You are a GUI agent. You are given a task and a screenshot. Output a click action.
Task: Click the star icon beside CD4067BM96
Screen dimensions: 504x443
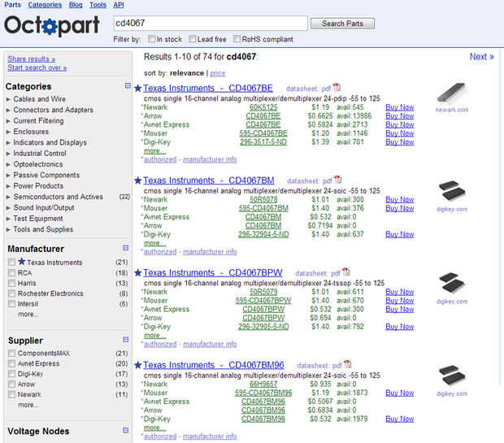(x=138, y=365)
